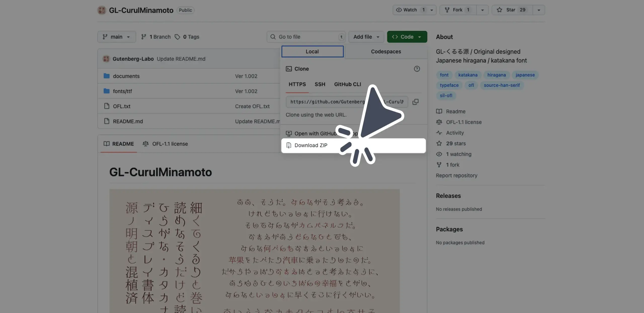
Task: Open the README.md file
Action: pos(128,121)
